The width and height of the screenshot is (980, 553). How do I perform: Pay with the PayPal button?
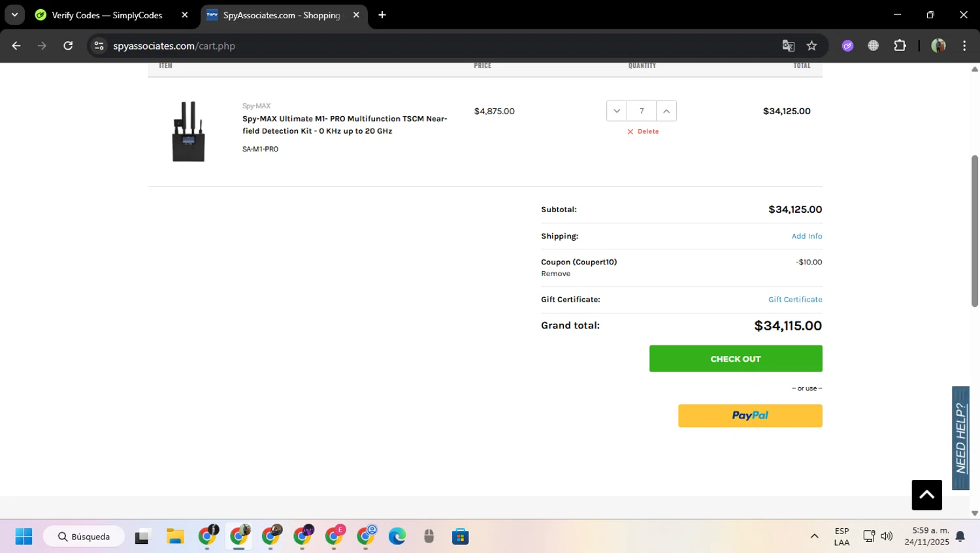coord(750,416)
